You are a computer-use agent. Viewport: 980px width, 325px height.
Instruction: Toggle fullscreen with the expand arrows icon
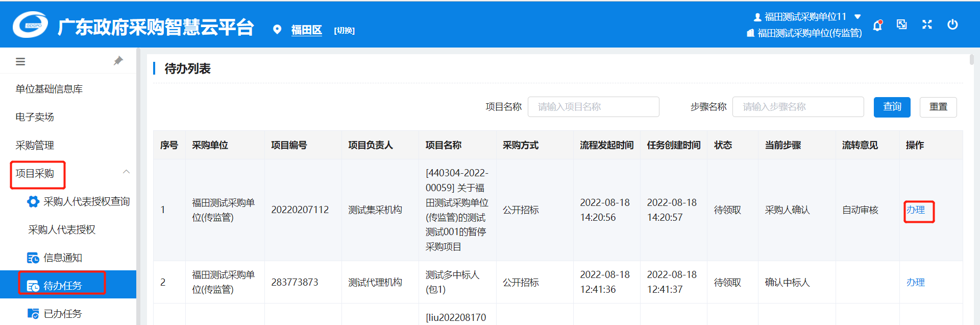(x=927, y=25)
